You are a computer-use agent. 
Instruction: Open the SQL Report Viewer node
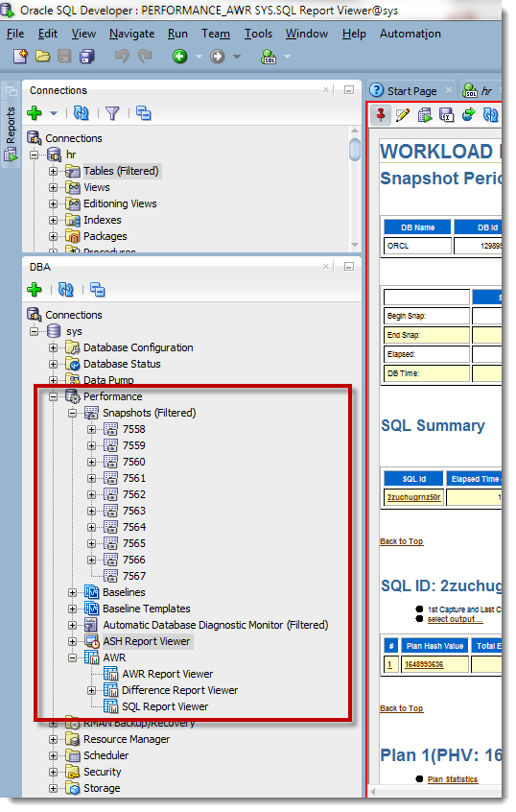(165, 706)
